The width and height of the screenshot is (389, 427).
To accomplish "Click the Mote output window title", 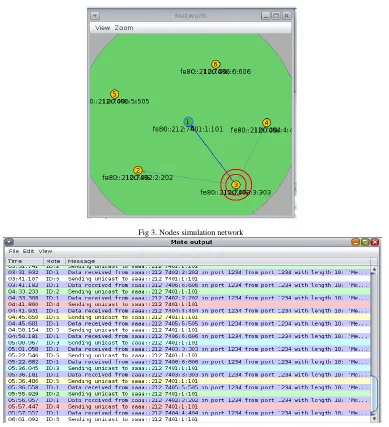I will (191, 242).
